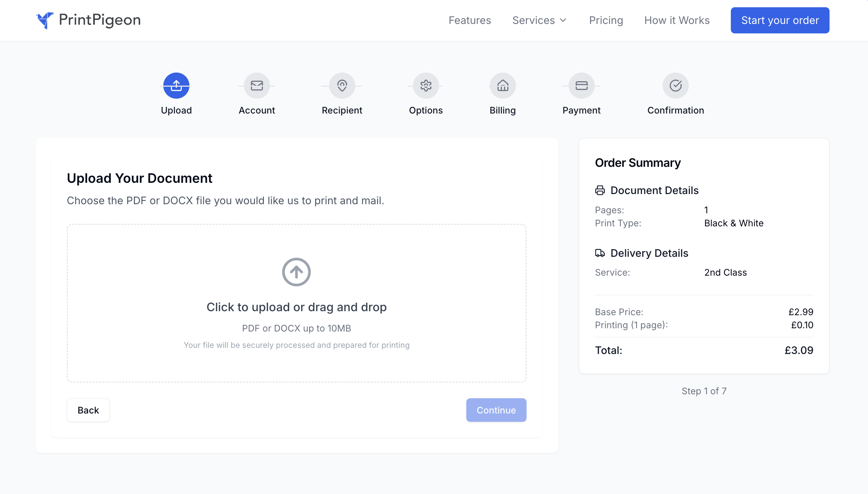
Task: Click the Billing step icon
Action: 503,85
